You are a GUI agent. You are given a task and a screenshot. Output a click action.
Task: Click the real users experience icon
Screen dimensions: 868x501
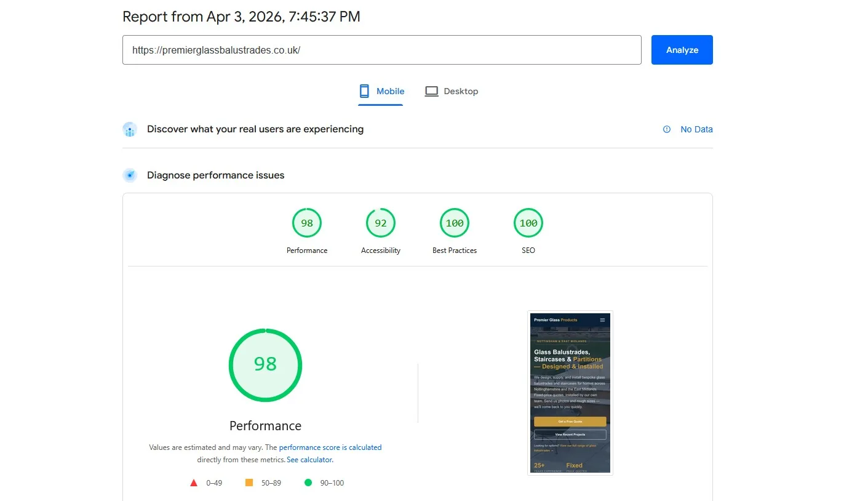[130, 129]
